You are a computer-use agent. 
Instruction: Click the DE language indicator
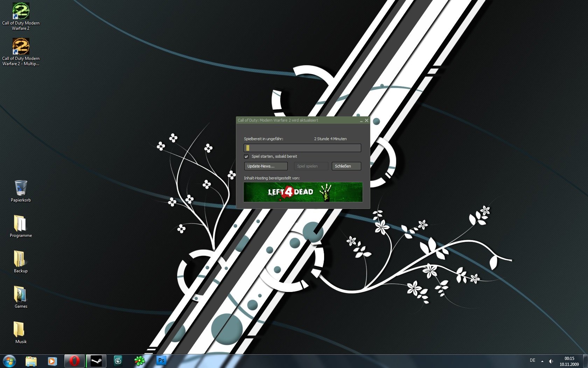pos(533,361)
